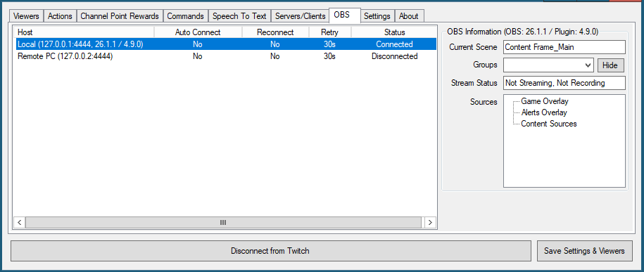
Task: Open the Servers/Clients tab
Action: point(300,16)
